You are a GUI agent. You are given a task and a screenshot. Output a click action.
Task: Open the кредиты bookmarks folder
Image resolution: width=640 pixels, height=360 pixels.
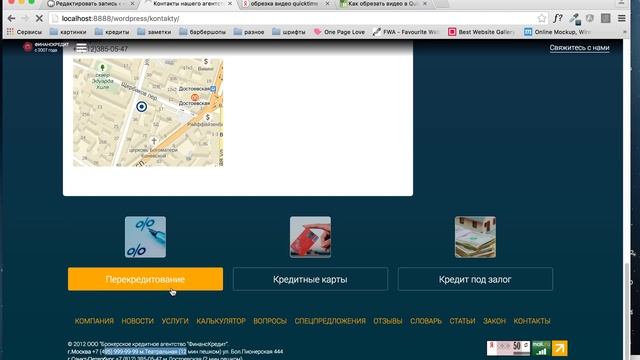[x=112, y=32]
